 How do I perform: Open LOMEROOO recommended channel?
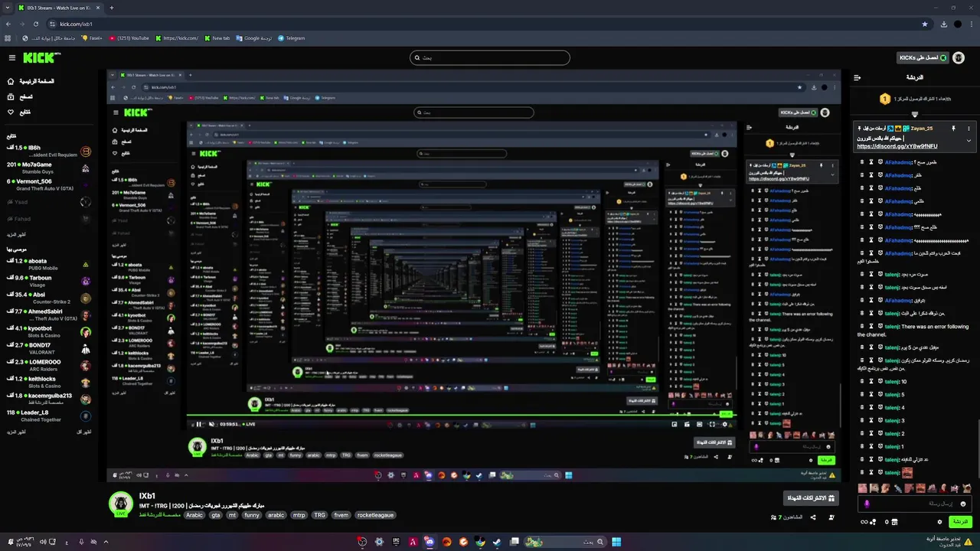pos(49,365)
